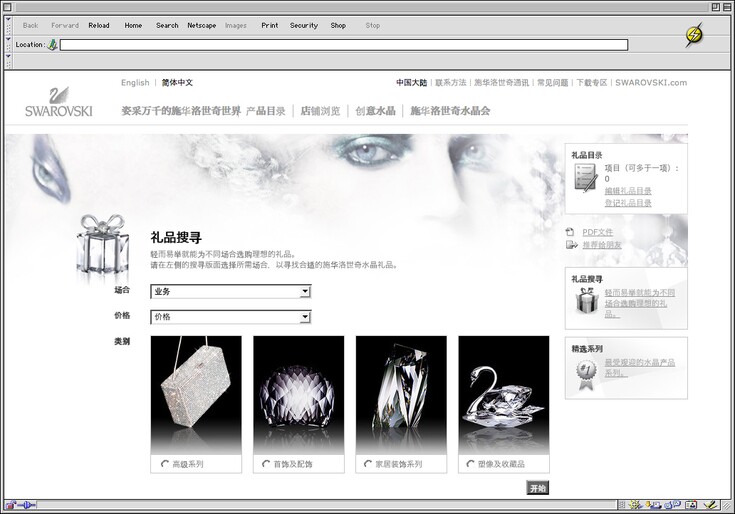Switch language to English
Viewport: 735px width, 514px height.
point(135,82)
